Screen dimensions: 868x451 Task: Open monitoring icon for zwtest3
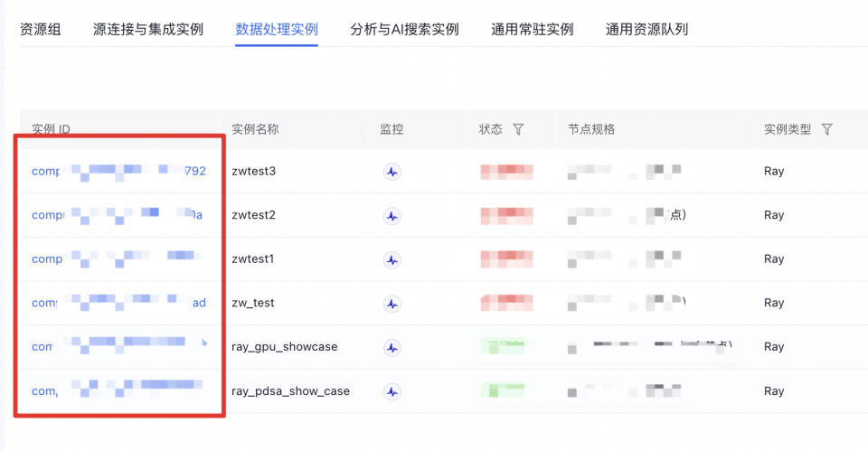(392, 172)
